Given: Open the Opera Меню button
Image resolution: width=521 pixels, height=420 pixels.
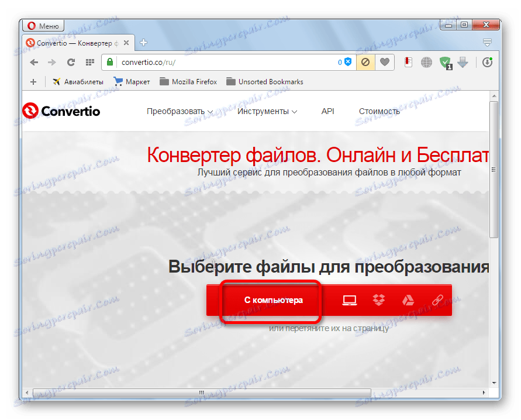Looking at the screenshot, I should pyautogui.click(x=43, y=26).
